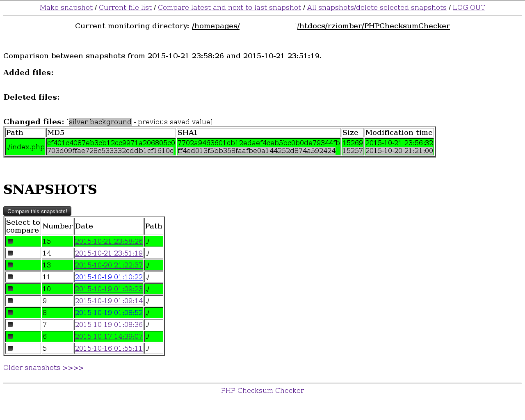The width and height of the screenshot is (525, 420).
Task: Click the Make snapshot link
Action: 66,7
